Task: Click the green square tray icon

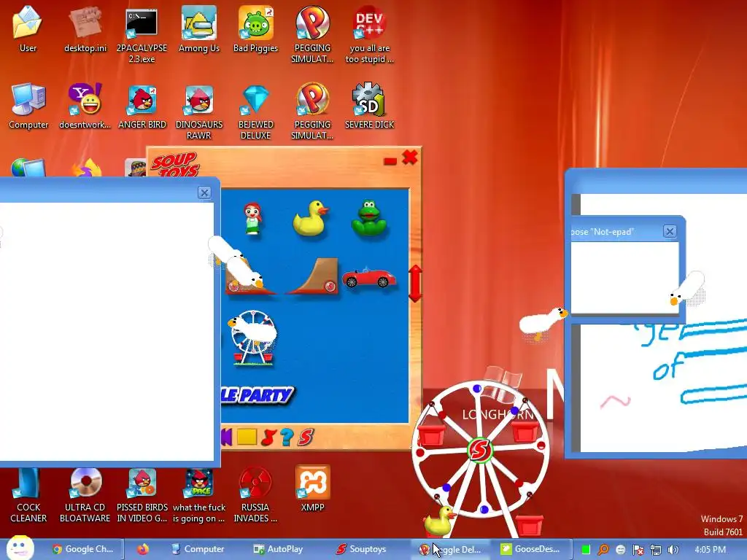Action: pyautogui.click(x=586, y=550)
